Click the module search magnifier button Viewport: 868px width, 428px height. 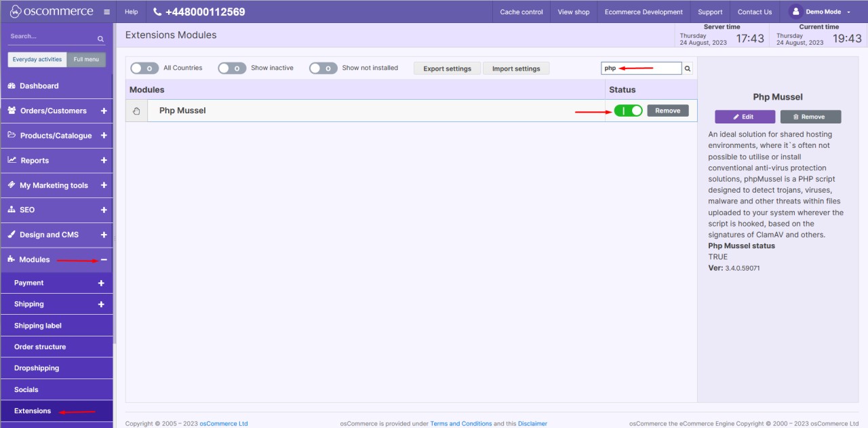coord(687,69)
